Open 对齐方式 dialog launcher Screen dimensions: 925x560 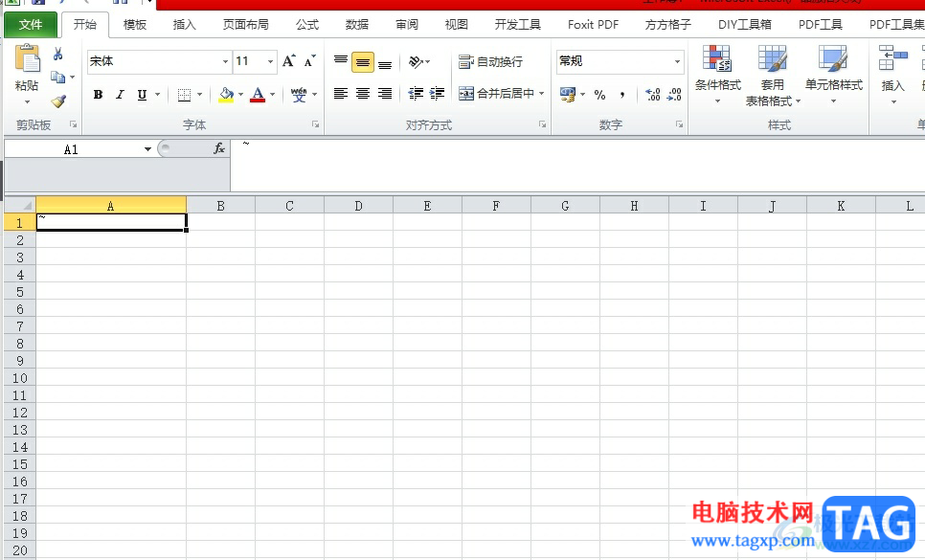pyautogui.click(x=542, y=124)
